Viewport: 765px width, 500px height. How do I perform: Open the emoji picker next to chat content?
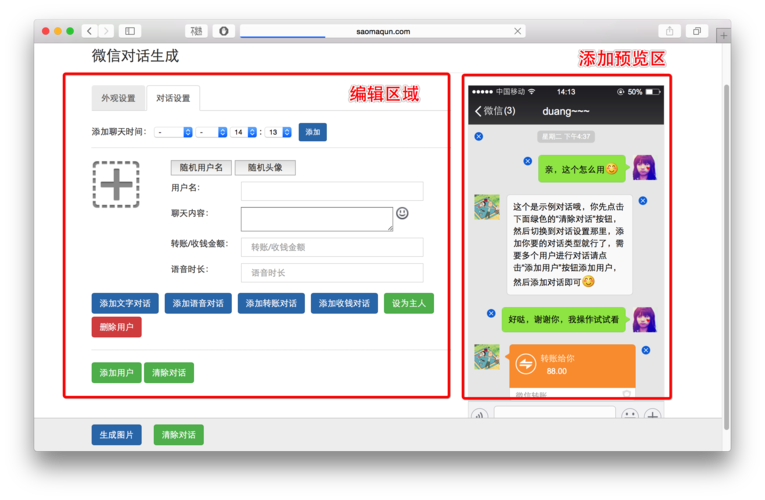[x=402, y=213]
